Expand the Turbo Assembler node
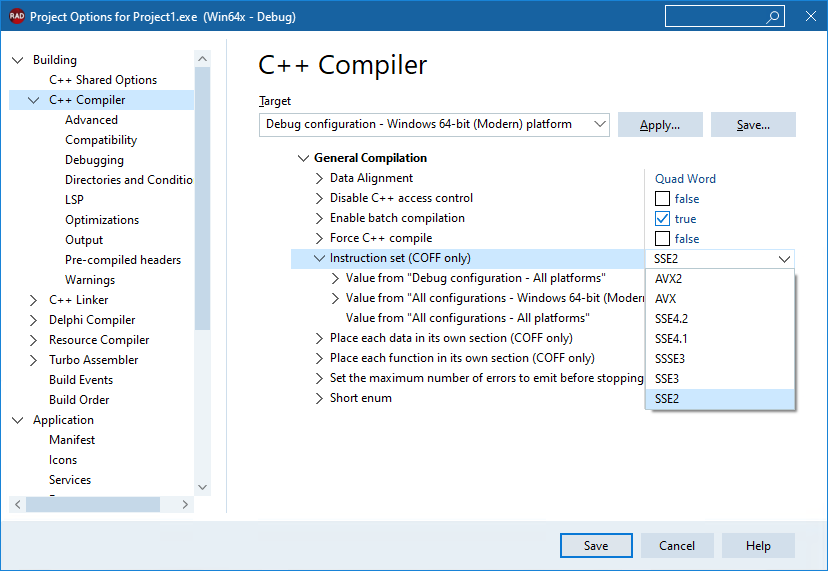The image size is (828, 571). tap(33, 360)
